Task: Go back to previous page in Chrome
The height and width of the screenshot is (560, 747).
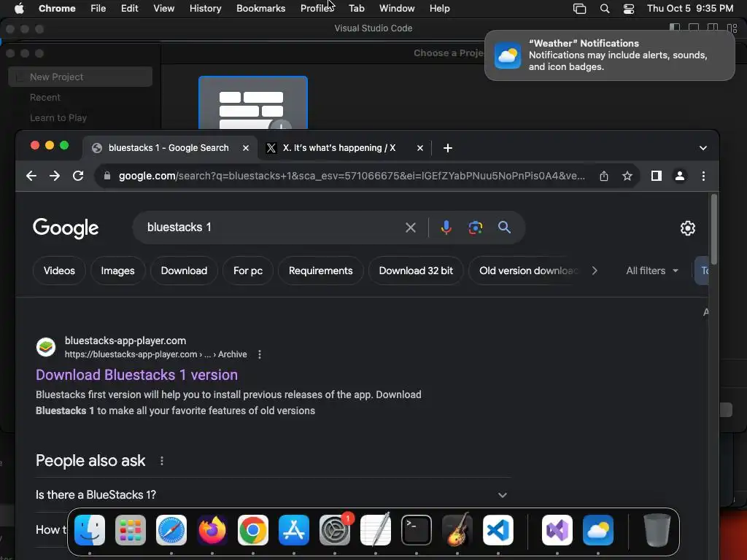Action: (x=31, y=176)
